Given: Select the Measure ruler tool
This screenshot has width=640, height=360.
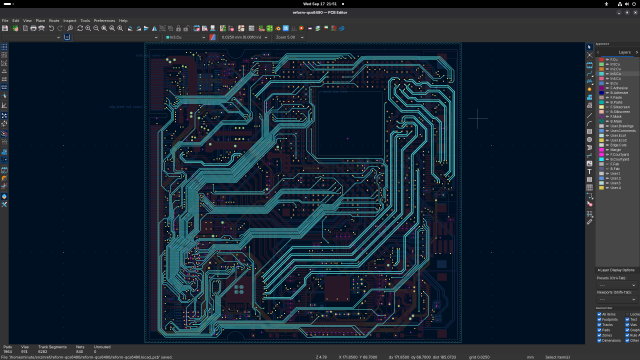Looking at the screenshot, I should click(589, 222).
